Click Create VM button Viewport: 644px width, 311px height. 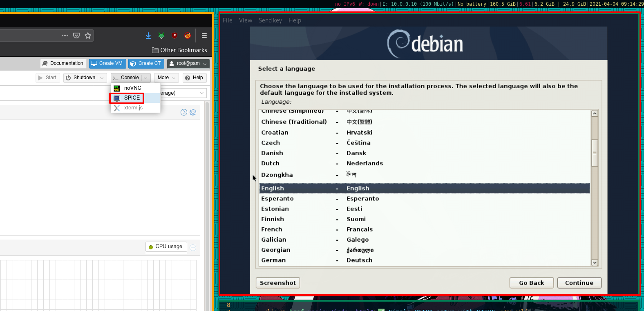(107, 63)
